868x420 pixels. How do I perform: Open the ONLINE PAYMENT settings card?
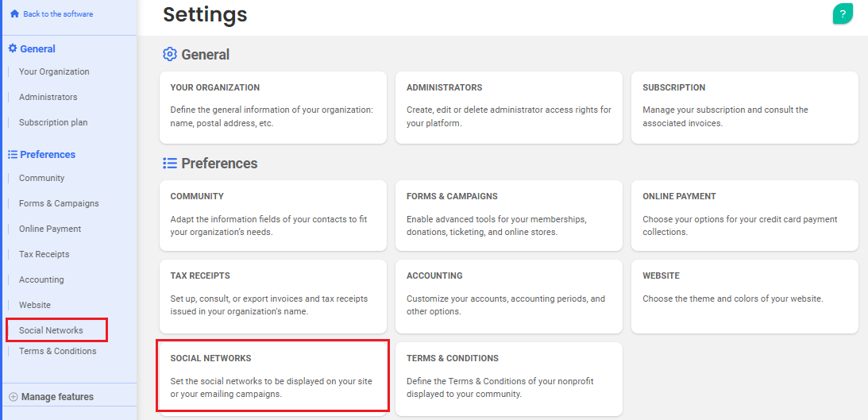point(745,216)
